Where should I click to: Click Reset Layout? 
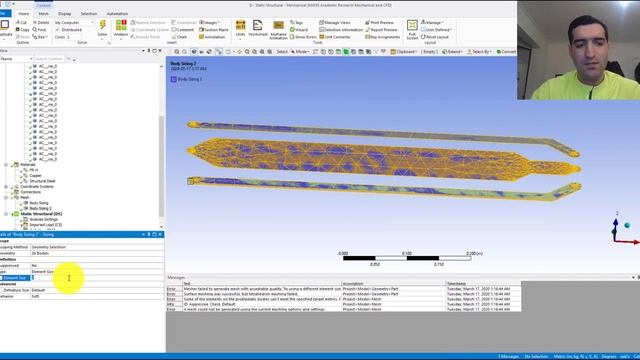tap(435, 37)
